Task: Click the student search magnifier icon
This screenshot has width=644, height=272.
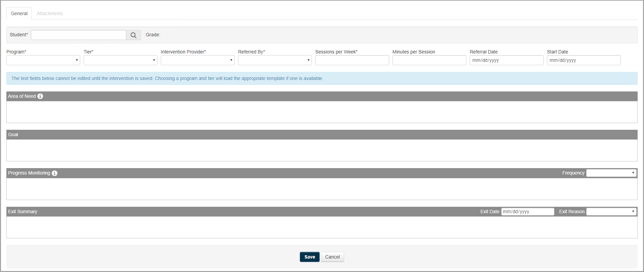Action: tap(133, 35)
